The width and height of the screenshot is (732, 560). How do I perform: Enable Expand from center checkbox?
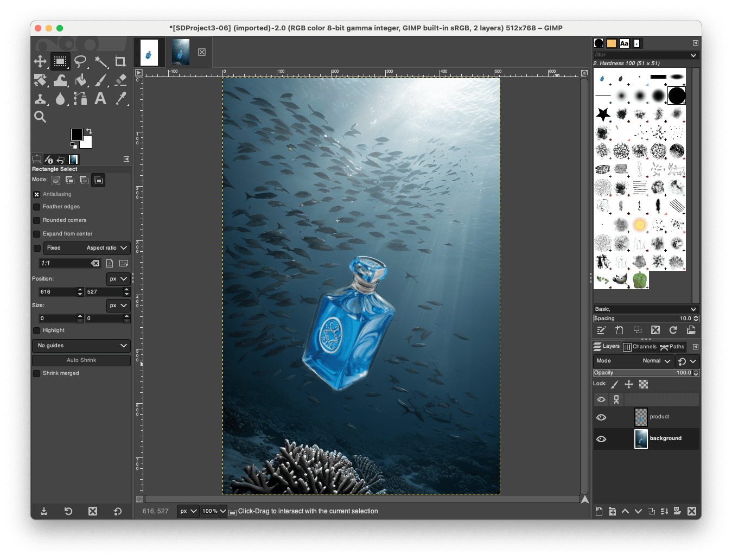click(37, 234)
